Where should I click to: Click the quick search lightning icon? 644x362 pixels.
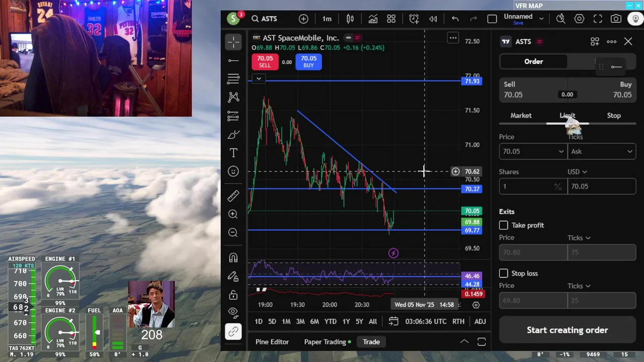point(560,19)
